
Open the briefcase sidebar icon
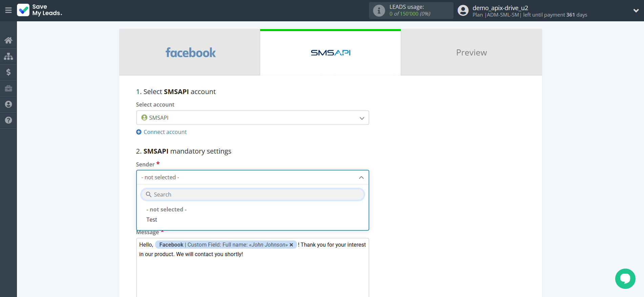8,88
